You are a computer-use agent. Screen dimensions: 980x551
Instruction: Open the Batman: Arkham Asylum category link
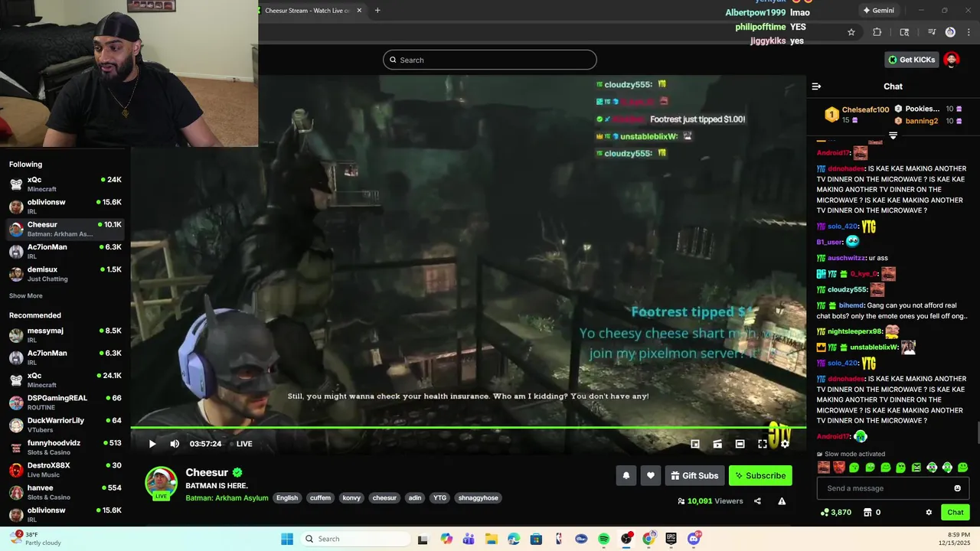pyautogui.click(x=227, y=498)
